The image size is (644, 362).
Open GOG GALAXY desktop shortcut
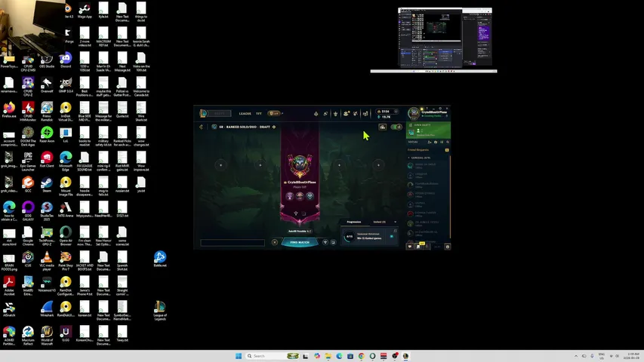click(28, 211)
